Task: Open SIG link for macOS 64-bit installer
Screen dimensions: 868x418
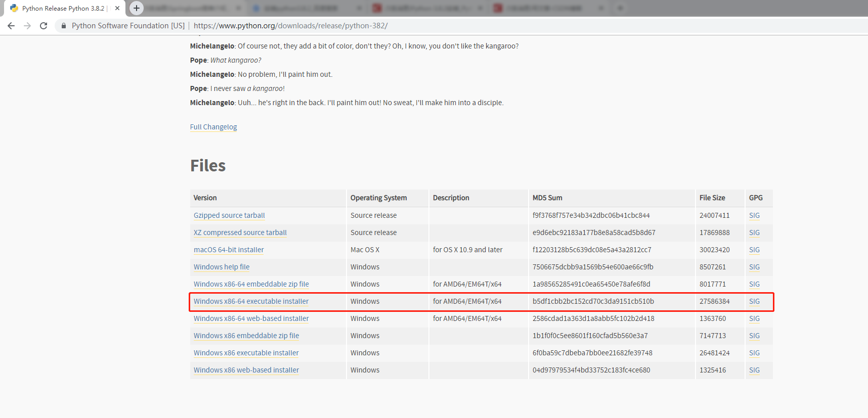Action: 754,250
